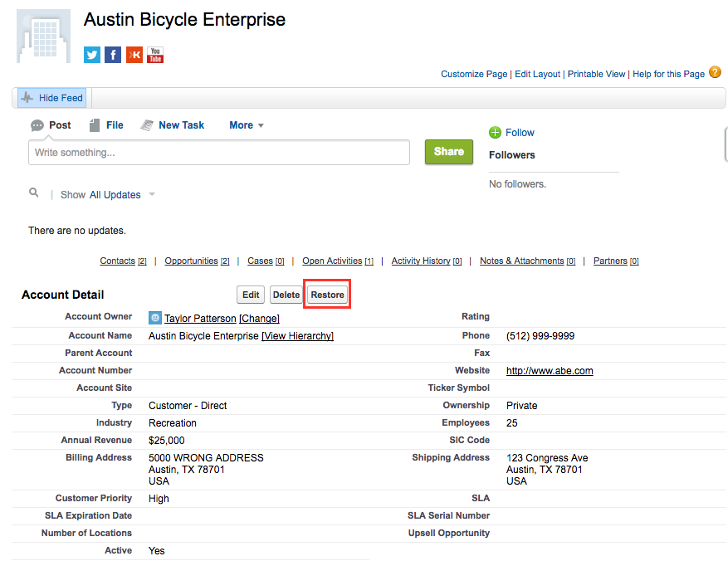Expand the More publisher dropdown
Viewport: 728px width, 561px height.
[247, 125]
